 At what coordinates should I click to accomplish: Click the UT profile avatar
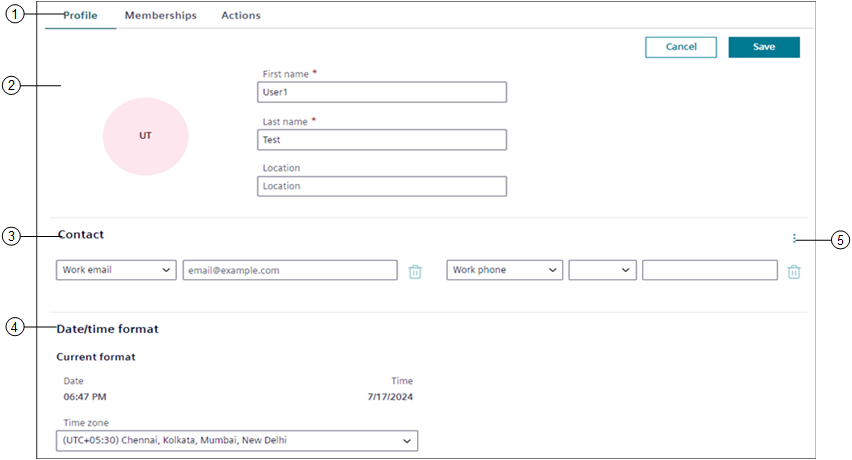click(146, 135)
